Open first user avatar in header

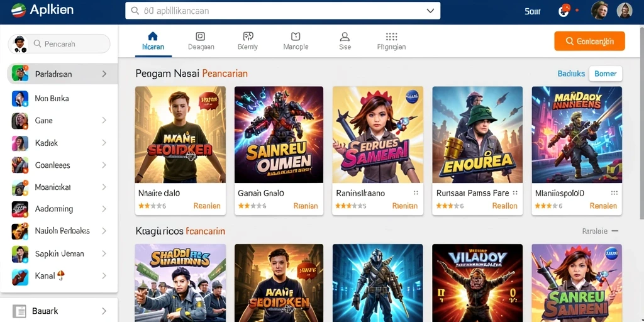coord(599,10)
